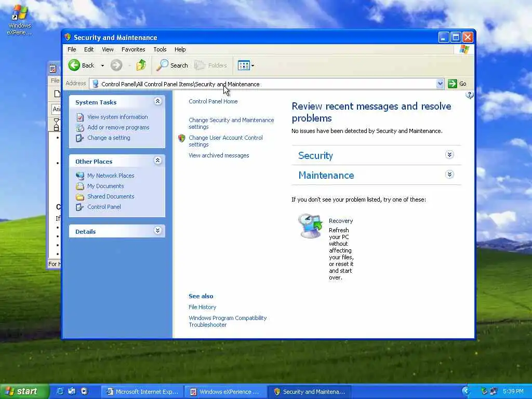Click the Shared Documents folder icon
Viewport: 532px width, 399px height.
coord(80,197)
